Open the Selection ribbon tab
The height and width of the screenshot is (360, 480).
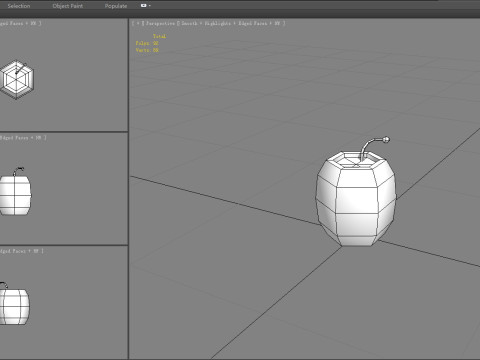pos(19,6)
